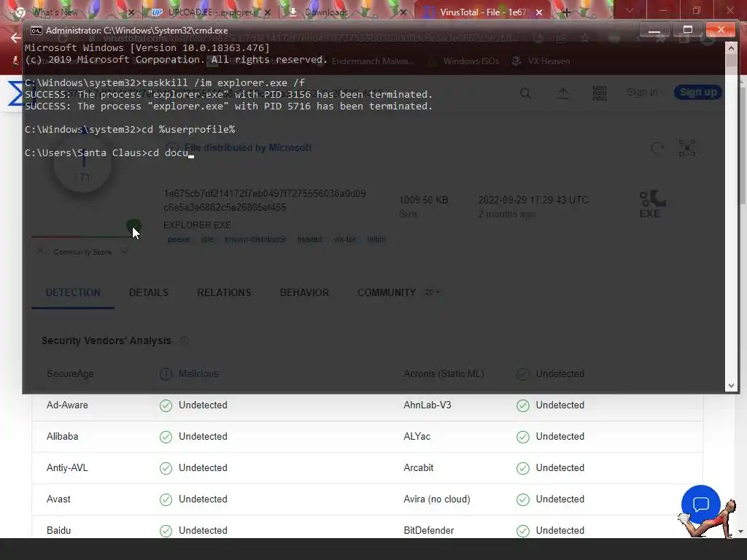Close the Downloads browser tab
The height and width of the screenshot is (560, 747).
[x=403, y=12]
